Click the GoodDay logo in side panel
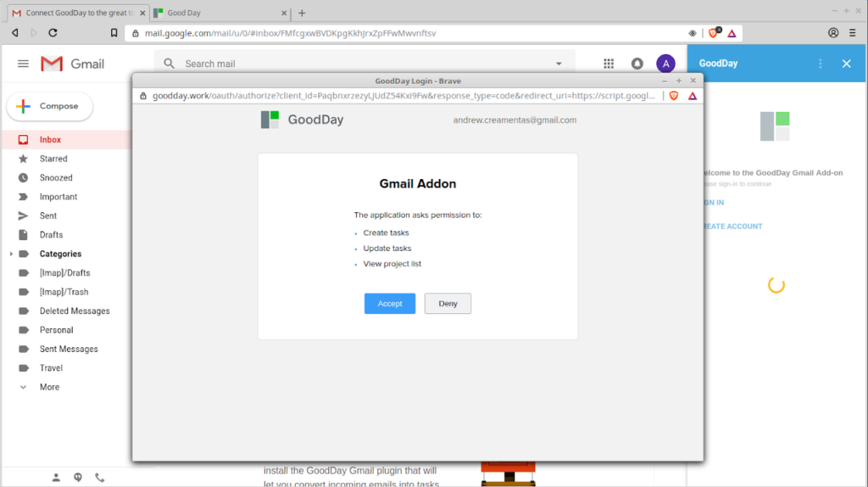Image resolution: width=868 pixels, height=487 pixels. pyautogui.click(x=775, y=126)
